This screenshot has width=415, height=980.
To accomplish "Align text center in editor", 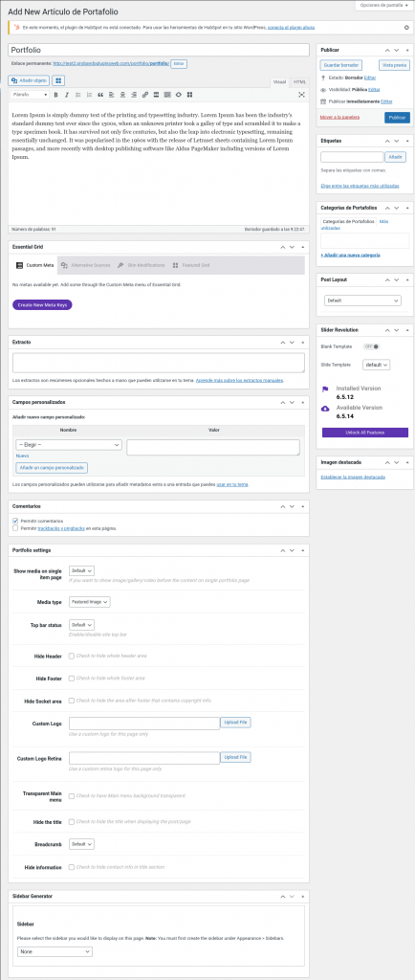I will coord(122,95).
